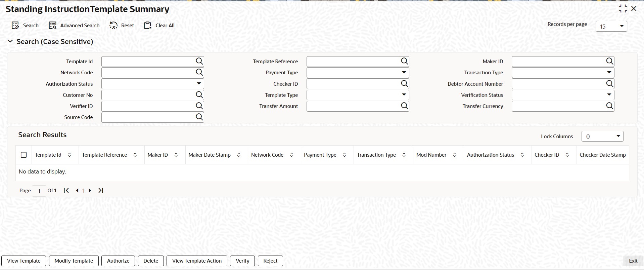
Task: Open the Template Type dropdown
Action: pos(358,95)
